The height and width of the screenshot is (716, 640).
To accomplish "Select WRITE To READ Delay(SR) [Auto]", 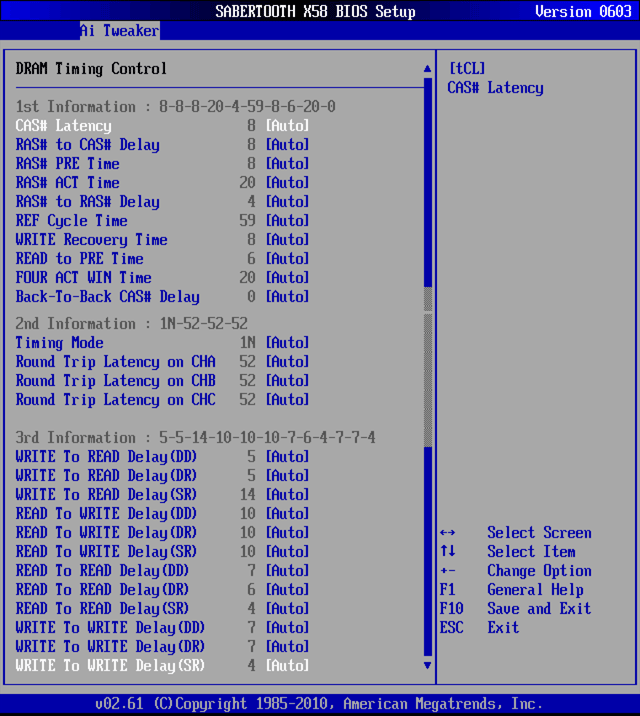I will click(287, 495).
